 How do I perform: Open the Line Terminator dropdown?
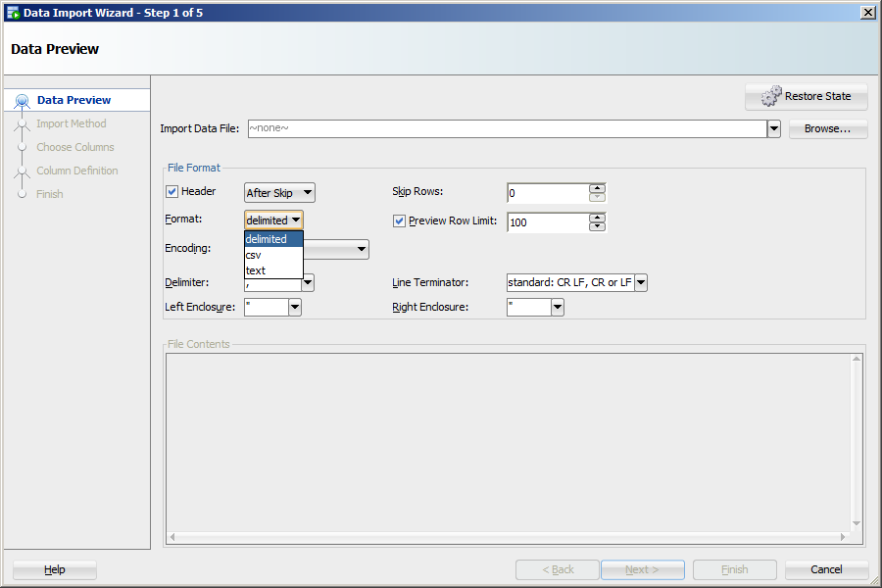[x=641, y=282]
